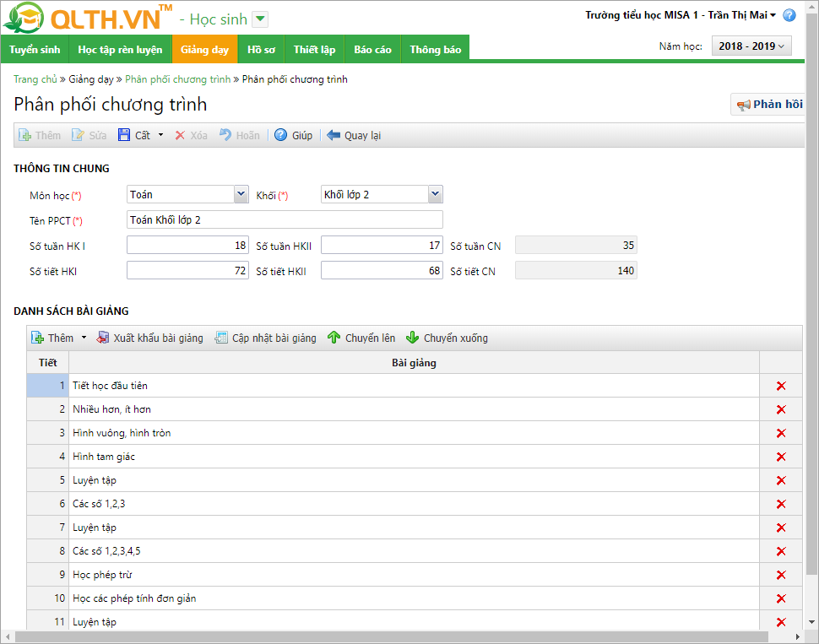Click the Xóa red X toolbar icon

180,135
